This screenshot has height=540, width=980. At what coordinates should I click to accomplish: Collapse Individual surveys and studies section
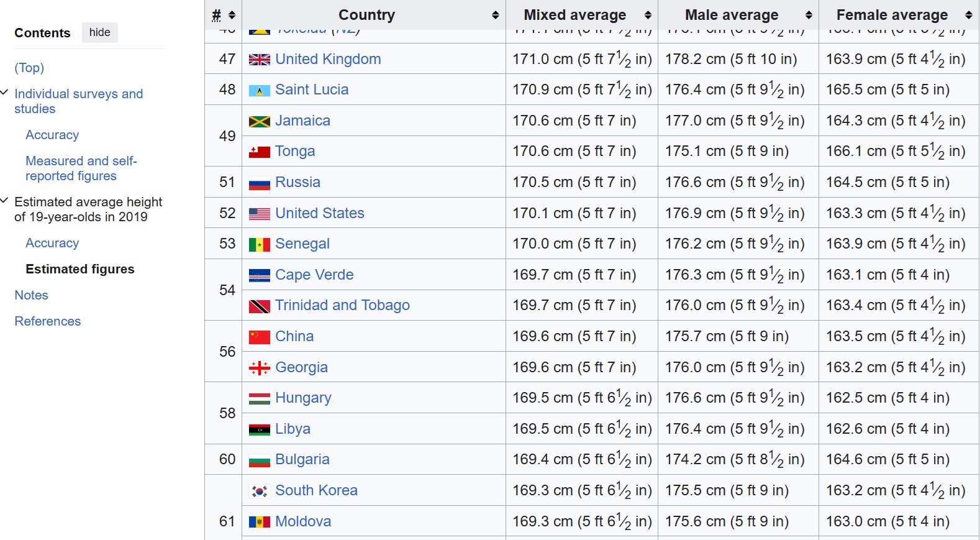(5, 93)
